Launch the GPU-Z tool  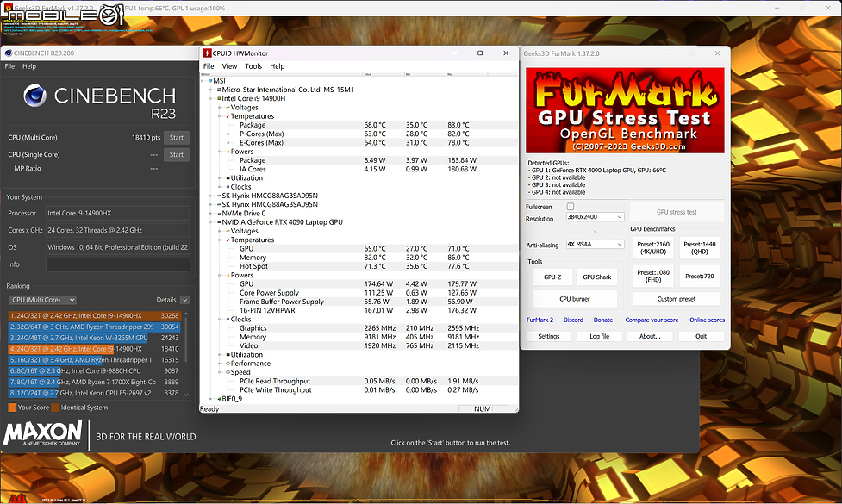[x=552, y=277]
